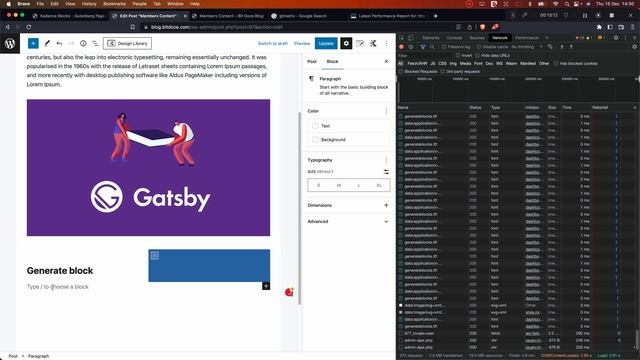This screenshot has height=360, width=640.
Task: Click the red floating assistant icon
Action: coord(289,292)
